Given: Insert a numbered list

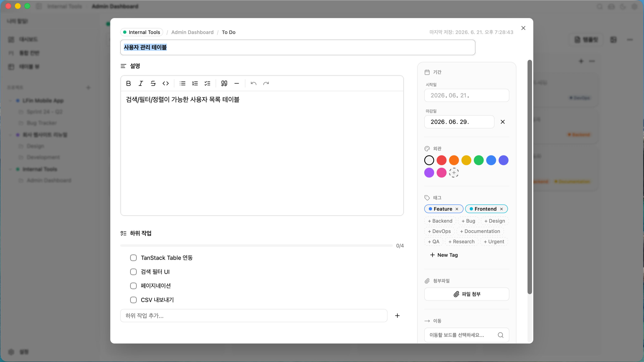Looking at the screenshot, I should pos(195,83).
